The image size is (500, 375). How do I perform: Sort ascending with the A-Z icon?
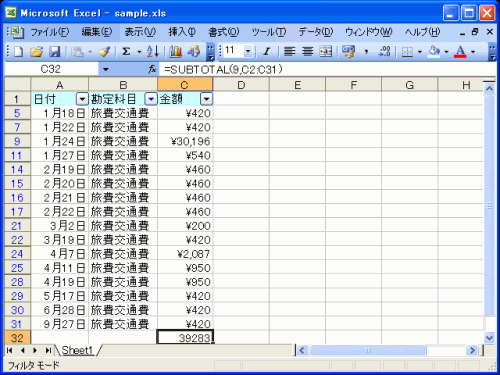153,52
